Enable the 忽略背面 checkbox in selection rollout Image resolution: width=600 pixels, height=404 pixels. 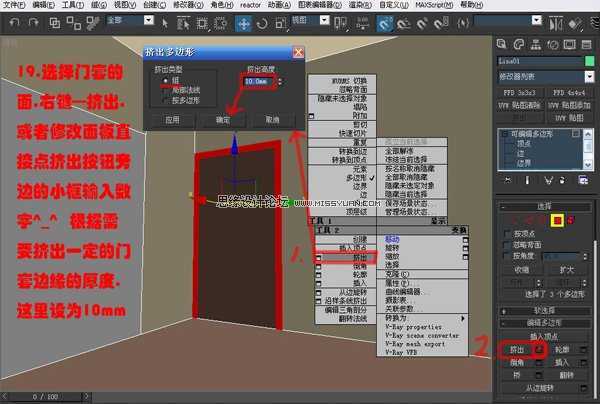pos(507,245)
